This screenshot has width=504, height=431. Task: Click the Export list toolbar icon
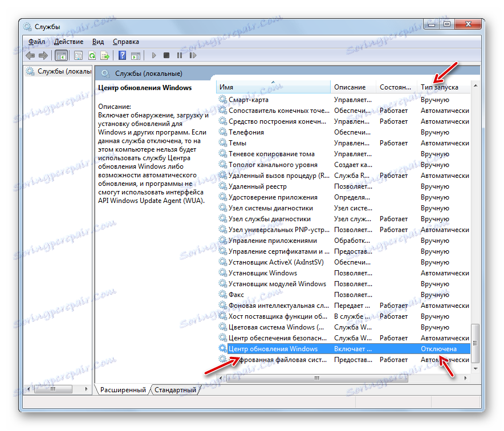click(x=105, y=56)
